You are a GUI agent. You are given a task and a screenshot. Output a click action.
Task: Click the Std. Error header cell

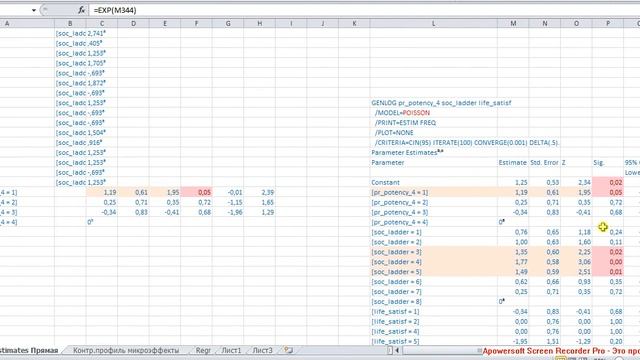(544, 162)
